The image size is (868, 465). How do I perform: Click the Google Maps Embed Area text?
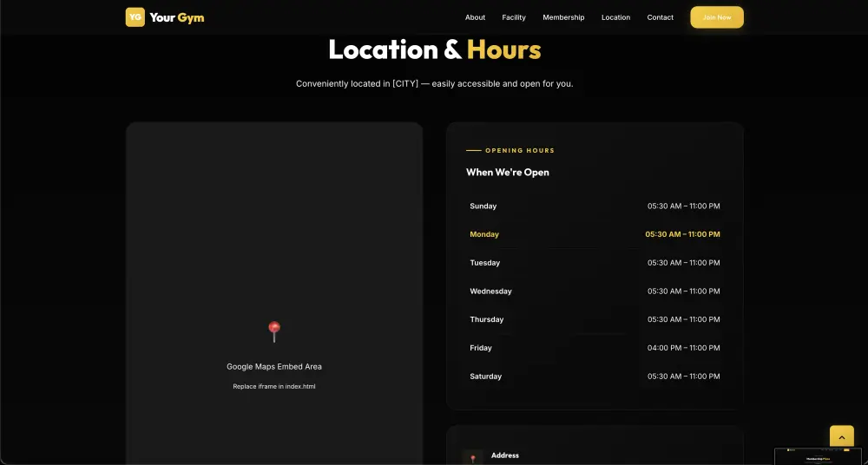click(274, 366)
